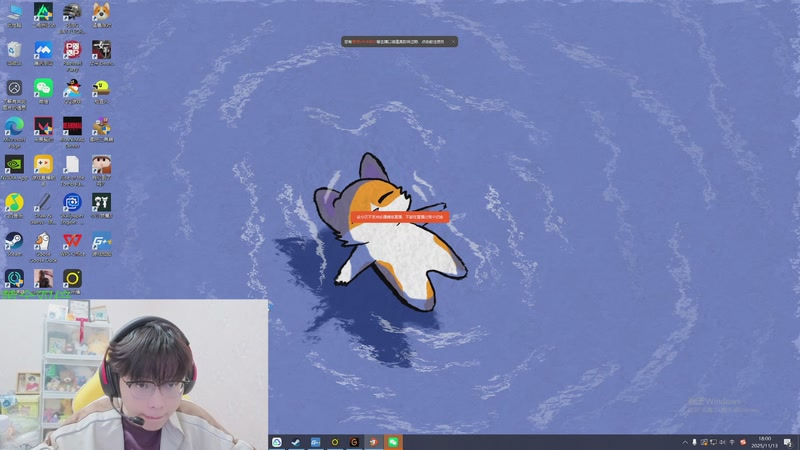Image resolution: width=800 pixels, height=450 pixels.
Task: Open the Windows notification center
Action: coord(788,442)
